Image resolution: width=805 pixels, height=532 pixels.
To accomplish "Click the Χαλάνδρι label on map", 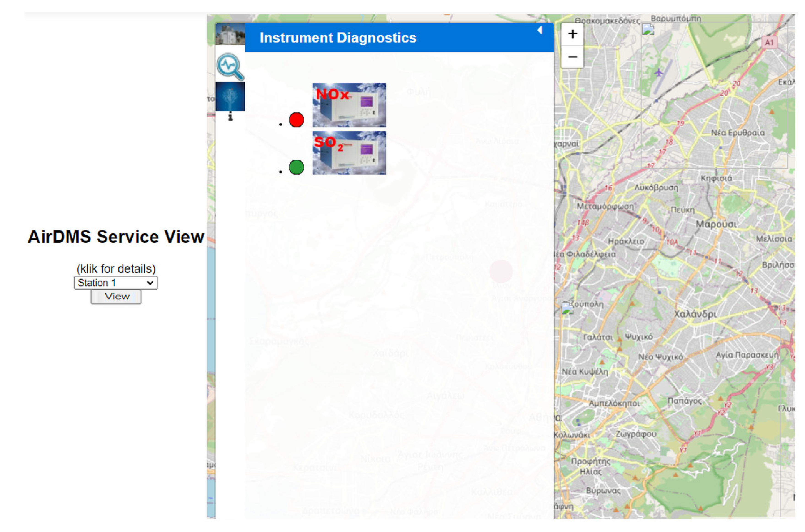I will pos(695,314).
